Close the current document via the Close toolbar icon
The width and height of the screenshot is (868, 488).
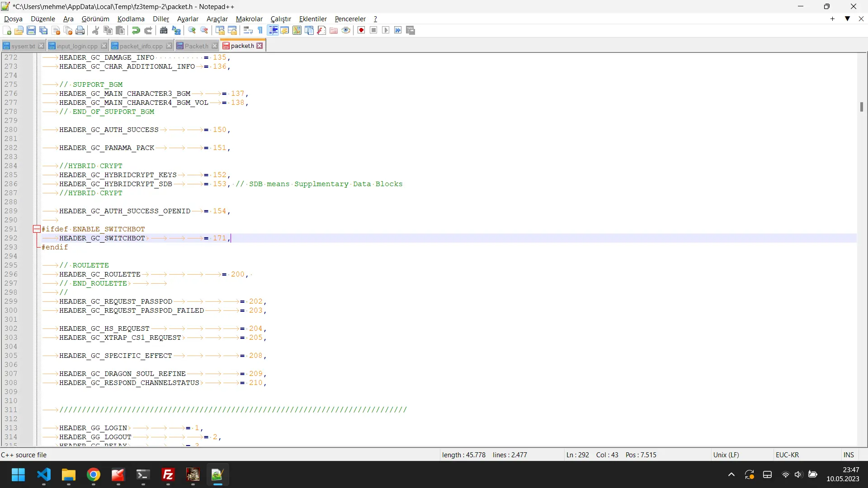[x=56, y=30]
